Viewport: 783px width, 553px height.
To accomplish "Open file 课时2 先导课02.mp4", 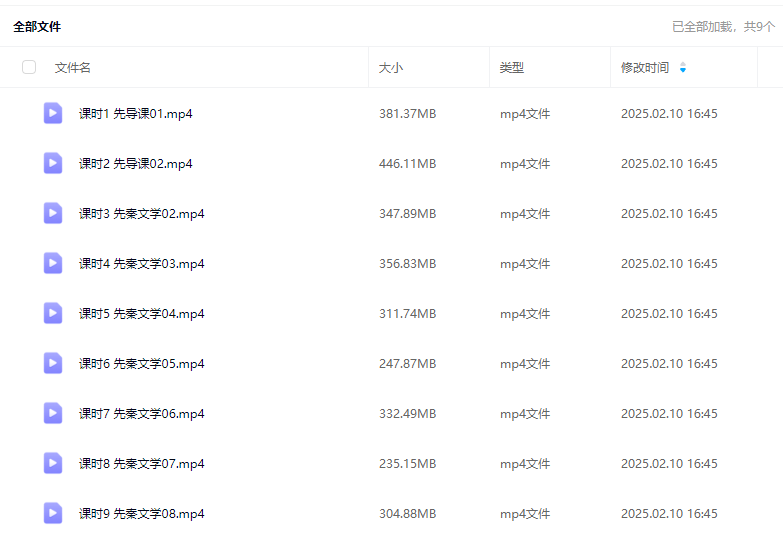I will [x=135, y=164].
